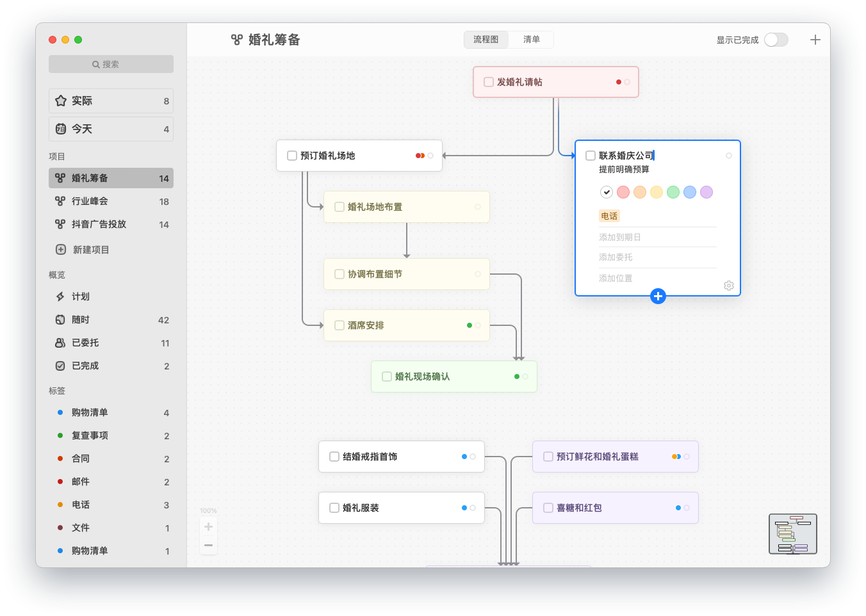Viewport: 866px width, 616px height.
Task: Open the 实际 star list
Action: (111, 101)
